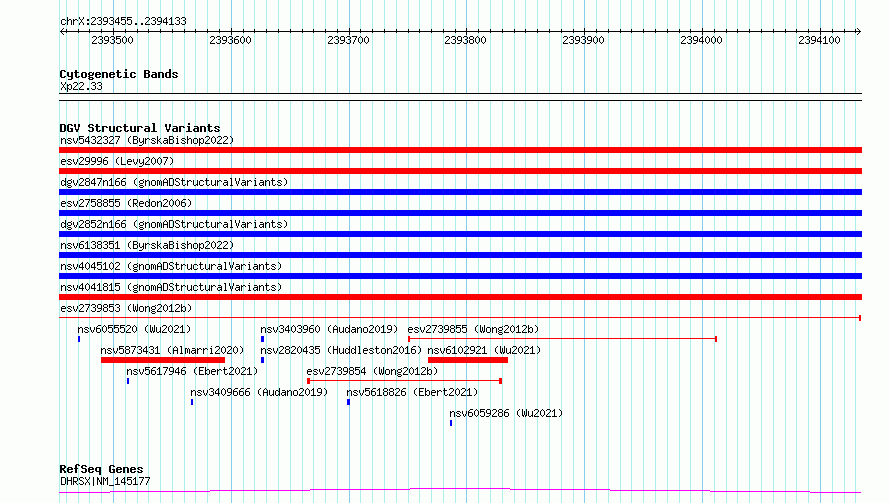Open variant nsv6059286 (Wu2021) label
This screenshot has width=890, height=503.
point(506,413)
